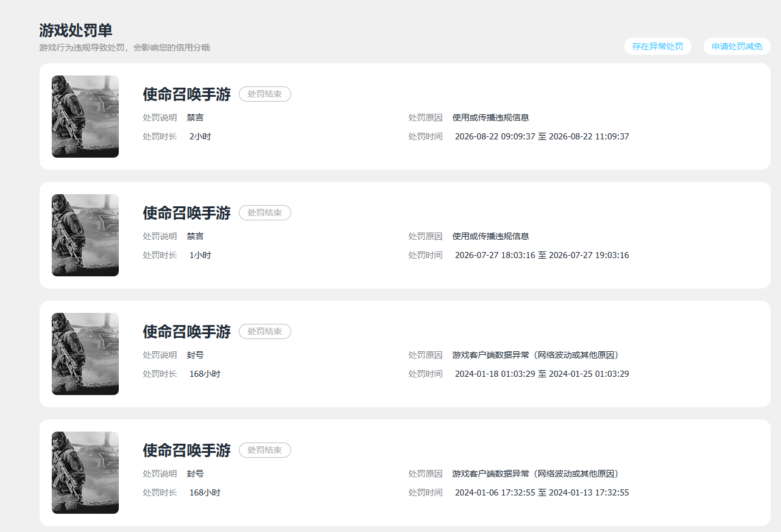Click the 存在异常处罚 button
781x532 pixels.
[x=657, y=46]
